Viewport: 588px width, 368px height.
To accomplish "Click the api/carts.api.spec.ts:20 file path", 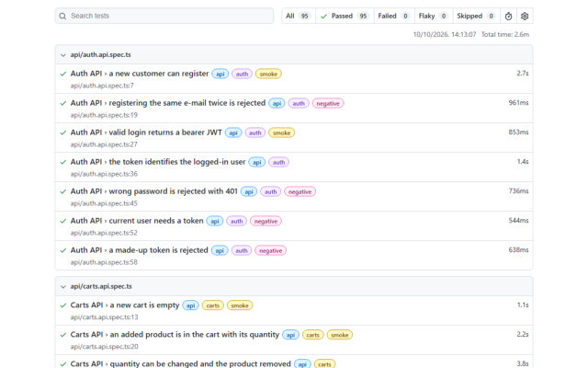I will pyautogui.click(x=104, y=347).
